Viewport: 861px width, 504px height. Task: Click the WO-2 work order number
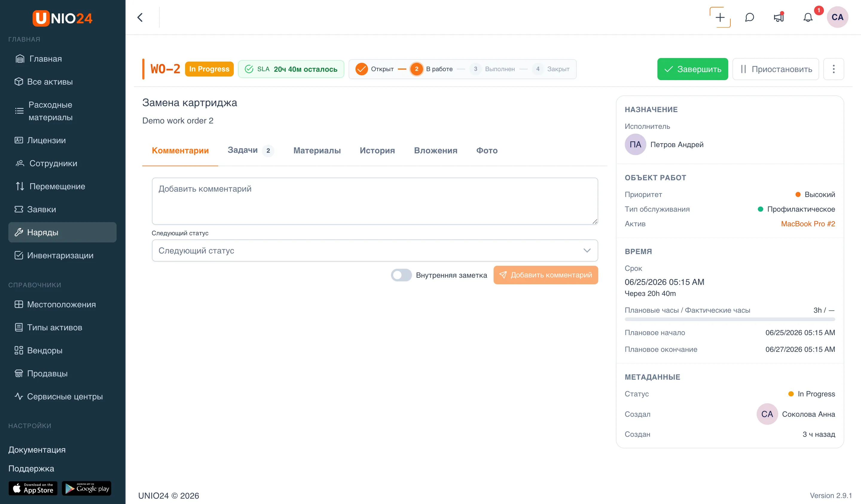point(165,69)
